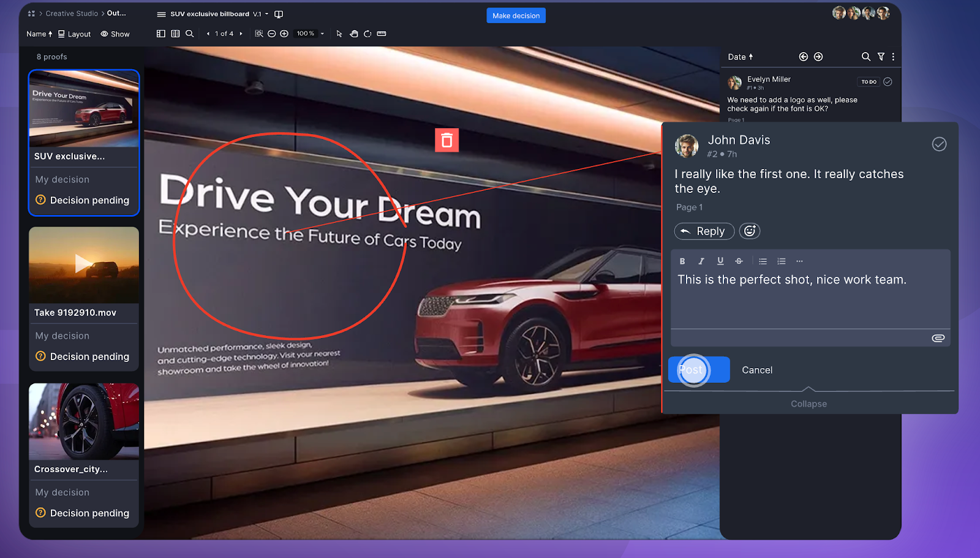Image resolution: width=980 pixels, height=558 pixels.
Task: Select the Take 9192910.mov thumbnail
Action: [x=83, y=264]
